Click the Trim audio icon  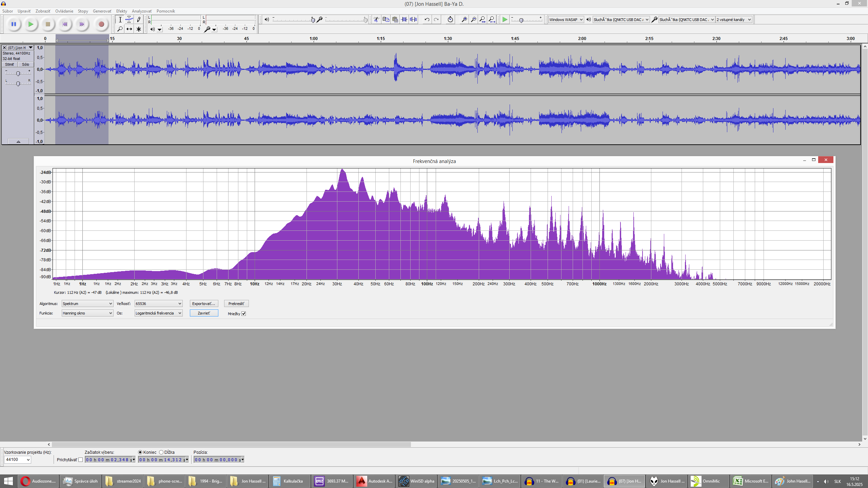click(x=404, y=20)
